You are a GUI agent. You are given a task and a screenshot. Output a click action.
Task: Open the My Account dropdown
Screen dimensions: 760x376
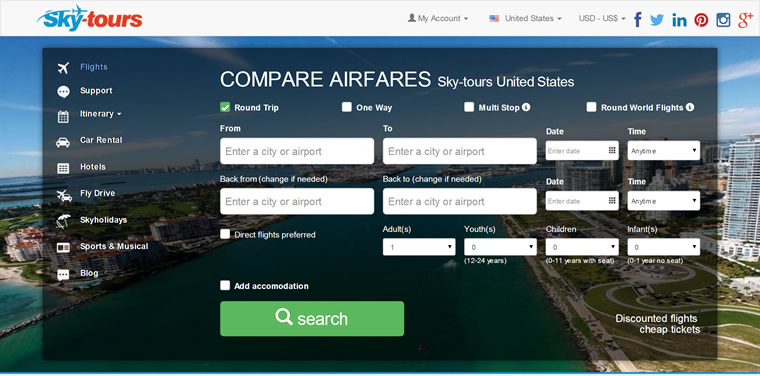438,18
